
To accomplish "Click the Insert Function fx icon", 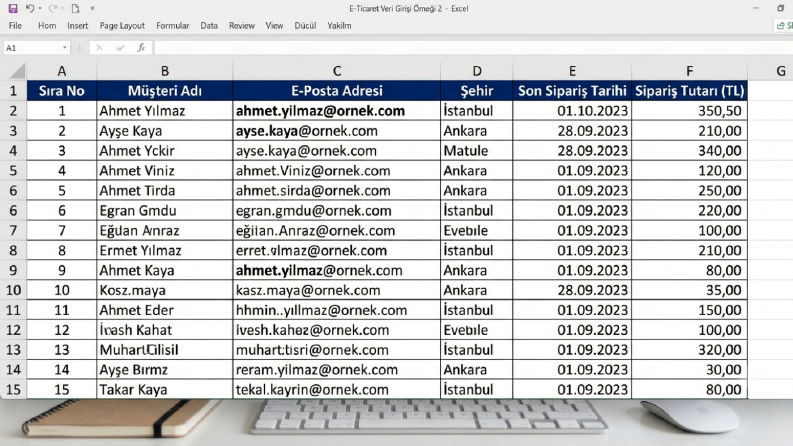I will click(x=141, y=48).
